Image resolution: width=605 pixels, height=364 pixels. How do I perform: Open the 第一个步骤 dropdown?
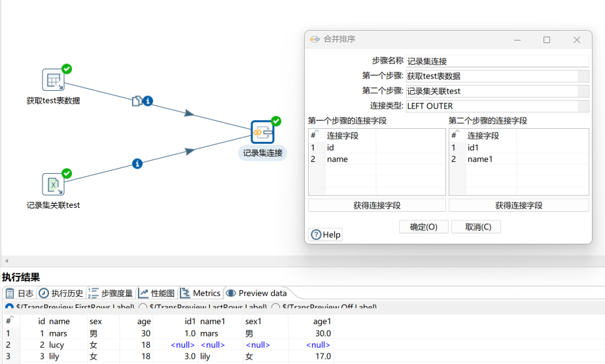pyautogui.click(x=583, y=76)
